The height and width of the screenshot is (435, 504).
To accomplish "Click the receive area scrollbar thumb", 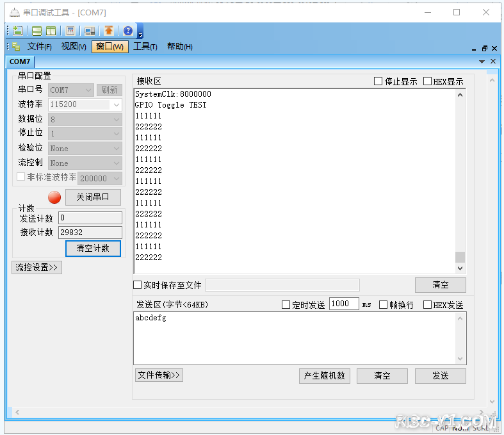I will click(x=460, y=257).
